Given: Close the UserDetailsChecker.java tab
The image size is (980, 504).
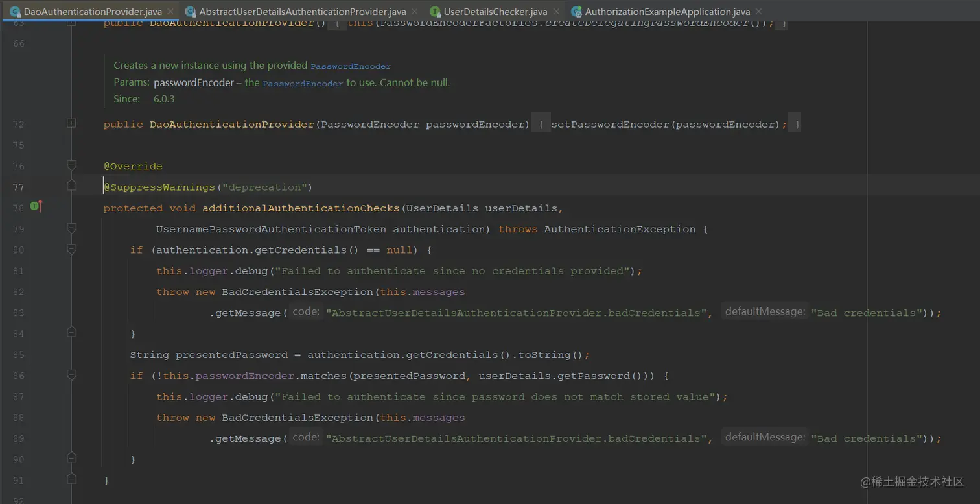Looking at the screenshot, I should coord(555,12).
